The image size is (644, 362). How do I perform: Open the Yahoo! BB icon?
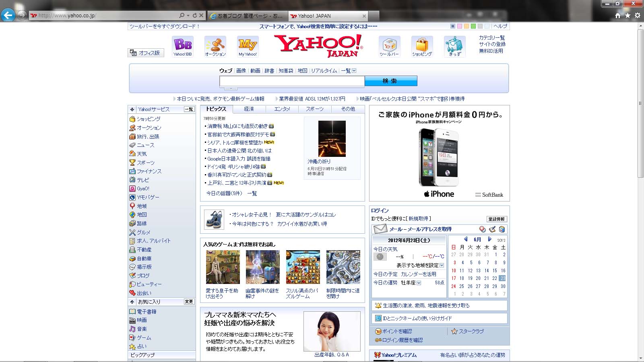[183, 46]
